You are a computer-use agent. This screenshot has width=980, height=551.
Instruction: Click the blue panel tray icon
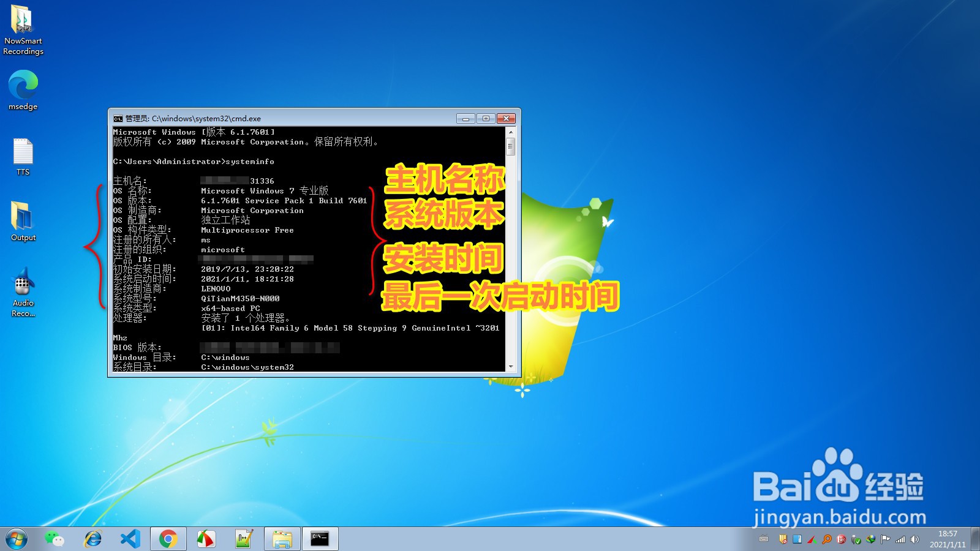[797, 539]
